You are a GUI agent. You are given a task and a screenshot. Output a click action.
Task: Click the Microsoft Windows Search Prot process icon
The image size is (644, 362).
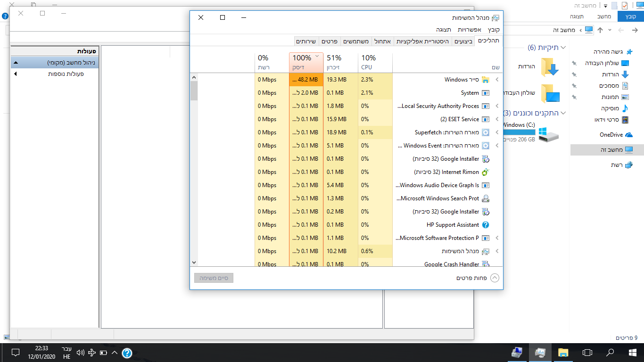pos(485,198)
